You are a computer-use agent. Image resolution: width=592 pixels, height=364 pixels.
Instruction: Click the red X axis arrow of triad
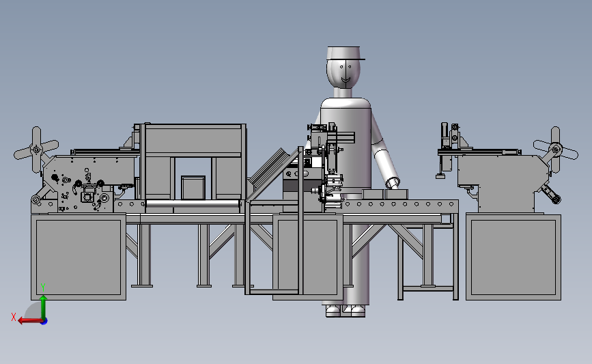29,320
